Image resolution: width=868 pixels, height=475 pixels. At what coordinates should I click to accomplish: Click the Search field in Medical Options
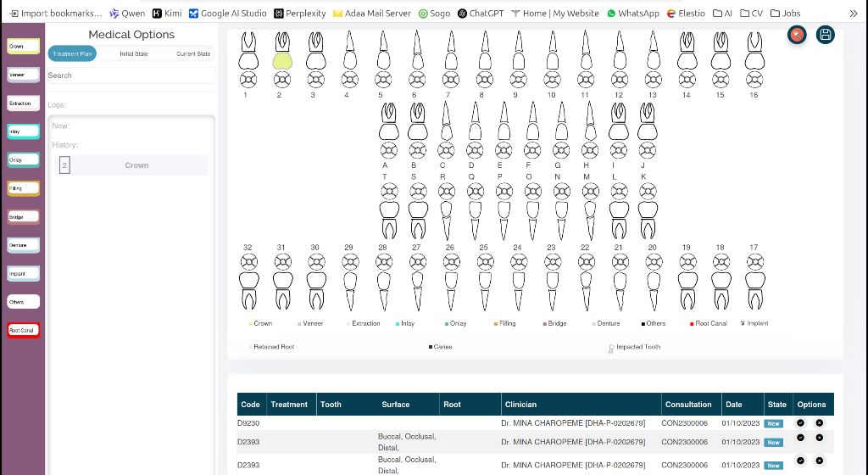[131, 75]
